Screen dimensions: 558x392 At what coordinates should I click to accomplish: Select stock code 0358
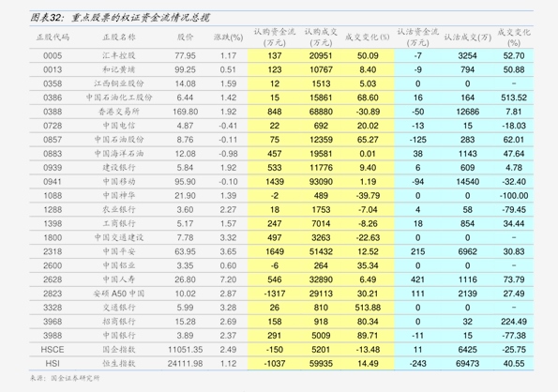click(53, 83)
